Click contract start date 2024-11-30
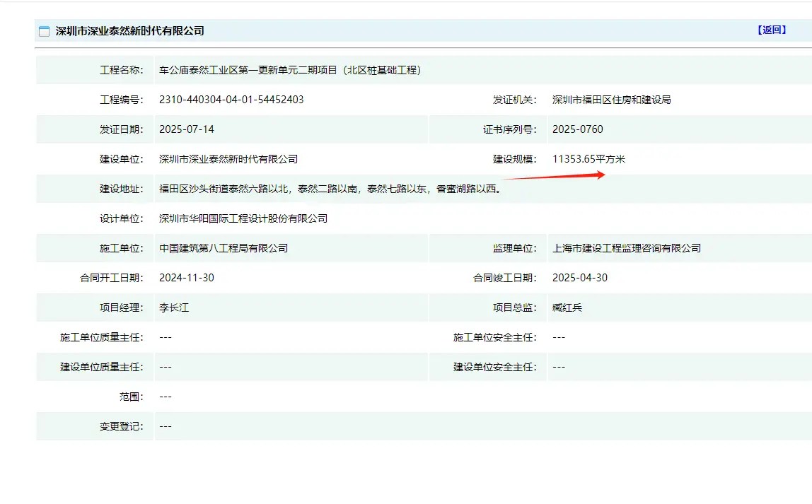Image resolution: width=812 pixels, height=504 pixels. tap(187, 278)
